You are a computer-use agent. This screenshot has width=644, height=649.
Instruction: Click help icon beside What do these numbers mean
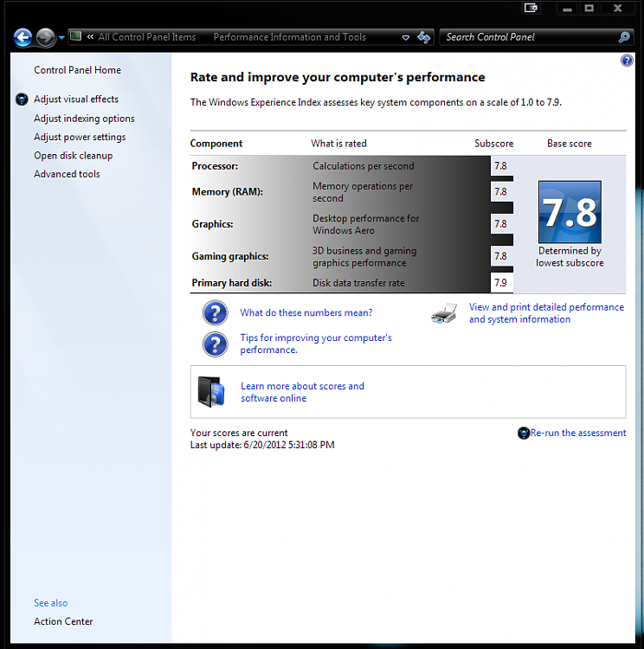tap(215, 313)
